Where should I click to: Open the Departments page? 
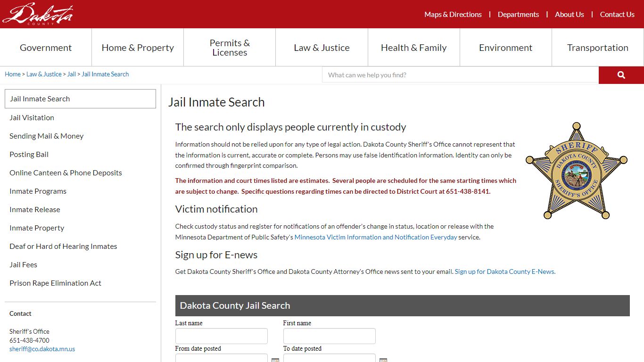(x=518, y=14)
